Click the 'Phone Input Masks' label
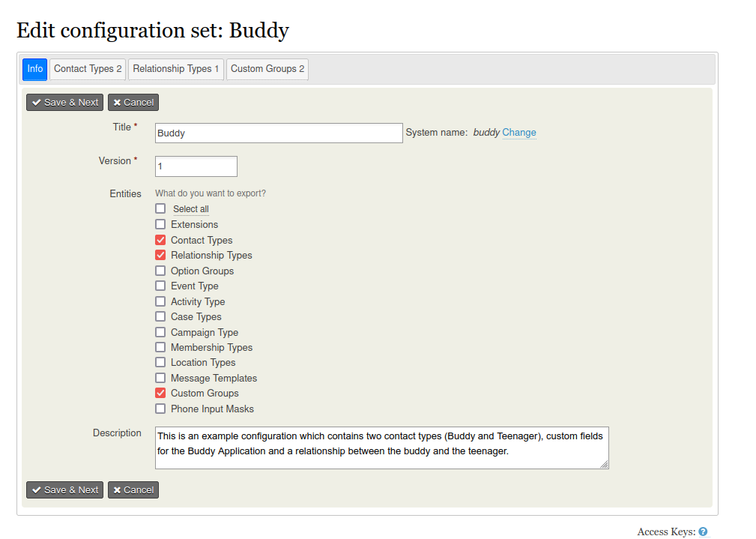The height and width of the screenshot is (539, 756). coord(212,409)
